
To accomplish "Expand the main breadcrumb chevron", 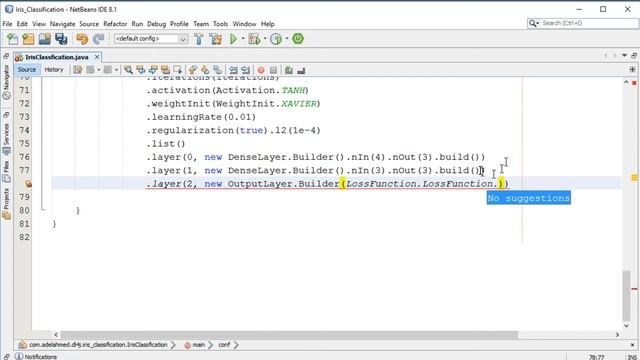I will click(x=210, y=345).
